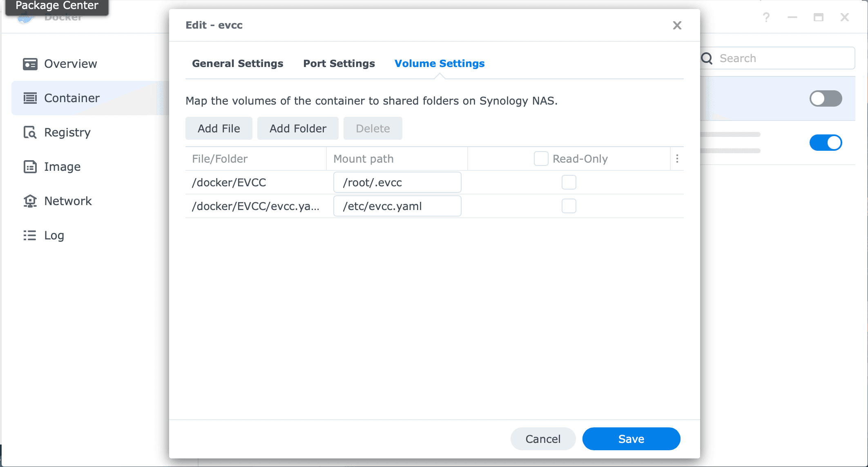This screenshot has height=467, width=868.
Task: Open the search magnifier in Docker window
Action: pos(707,58)
